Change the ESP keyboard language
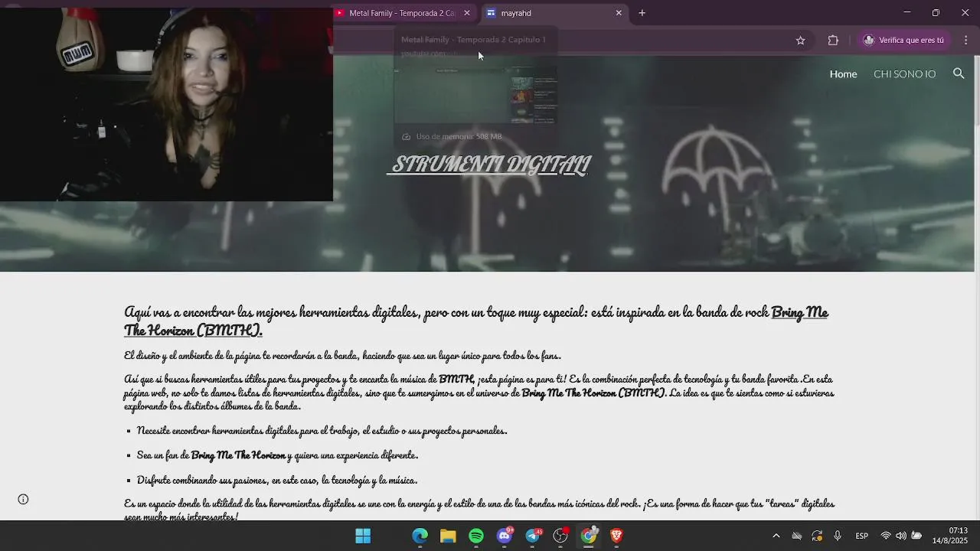 pyautogui.click(x=862, y=536)
